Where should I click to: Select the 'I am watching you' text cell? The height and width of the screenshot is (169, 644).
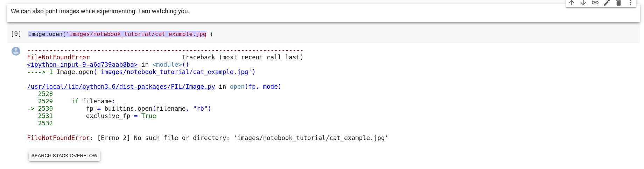click(x=100, y=11)
